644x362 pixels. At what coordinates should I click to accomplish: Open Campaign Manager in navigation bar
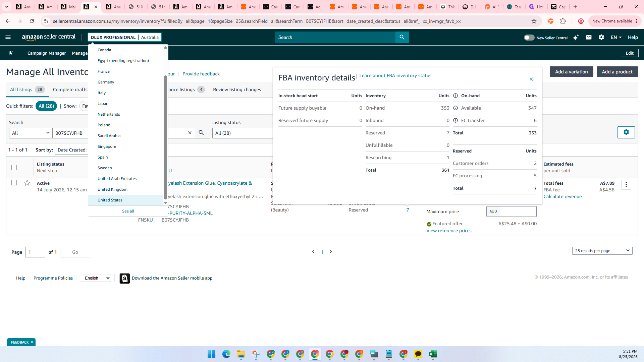click(x=47, y=53)
